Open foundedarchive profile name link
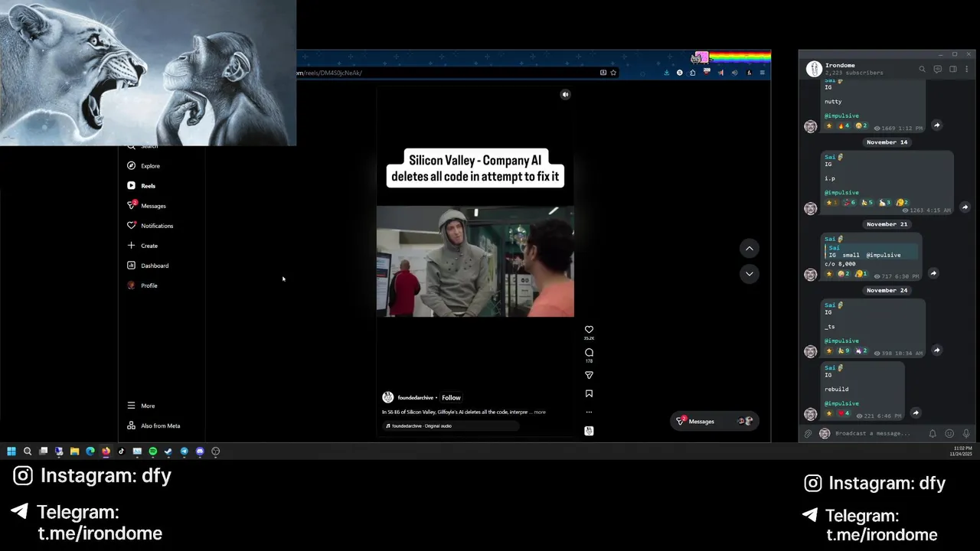 pos(416,398)
